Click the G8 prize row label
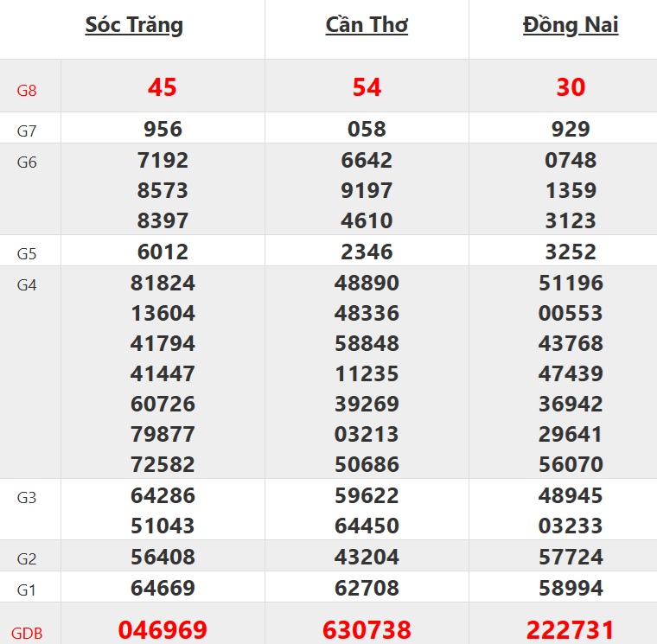The width and height of the screenshot is (657, 644). (x=27, y=90)
